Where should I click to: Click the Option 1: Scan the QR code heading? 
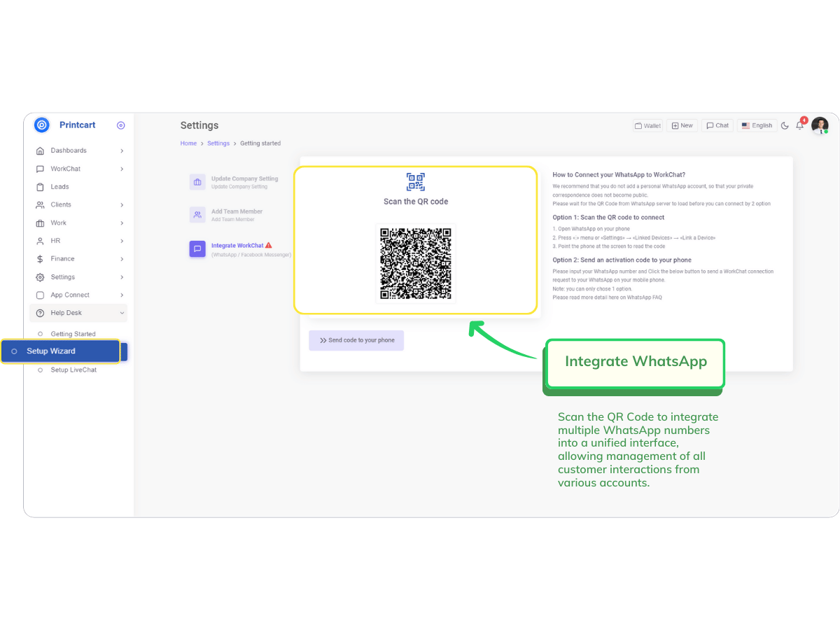pos(608,218)
